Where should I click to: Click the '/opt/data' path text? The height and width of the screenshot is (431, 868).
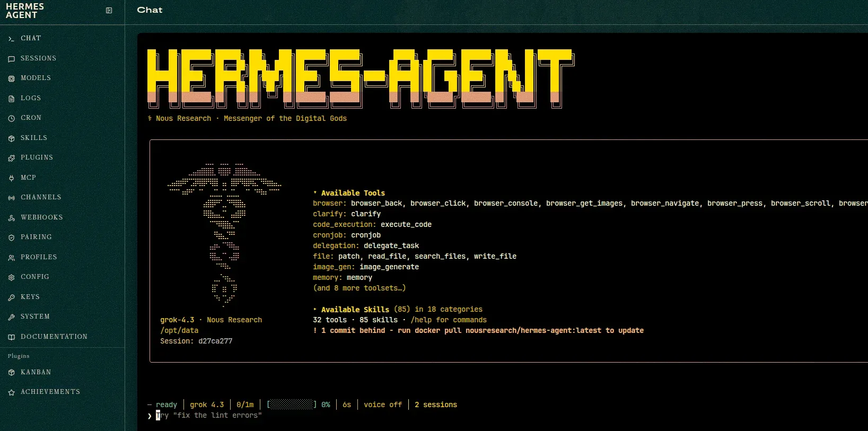tap(179, 331)
